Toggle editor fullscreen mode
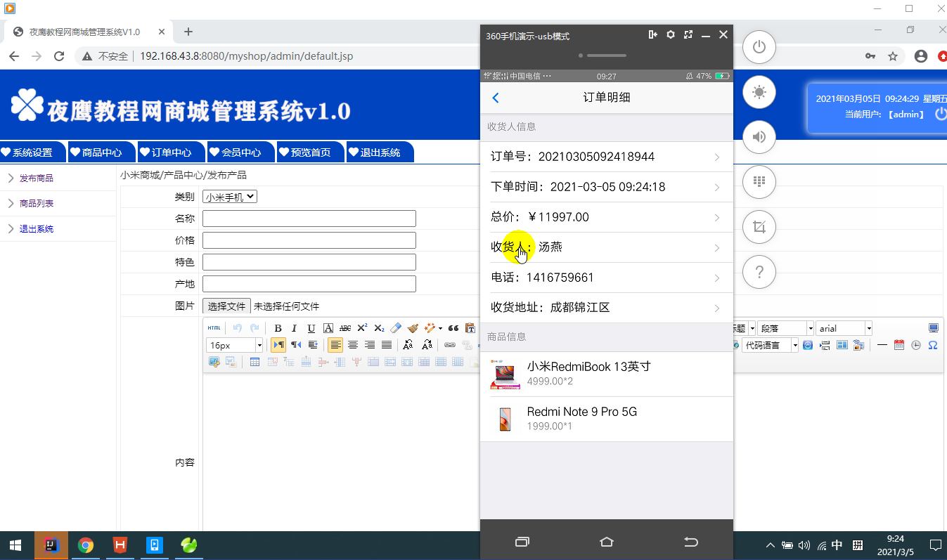 point(933,328)
